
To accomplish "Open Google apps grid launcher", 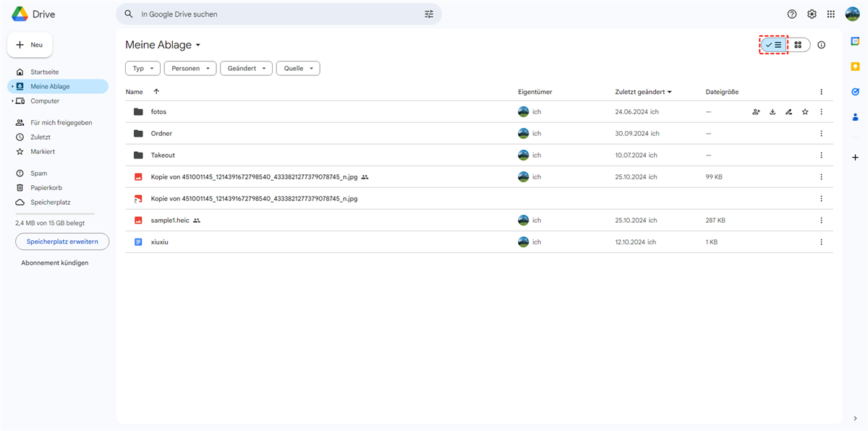I will [831, 14].
